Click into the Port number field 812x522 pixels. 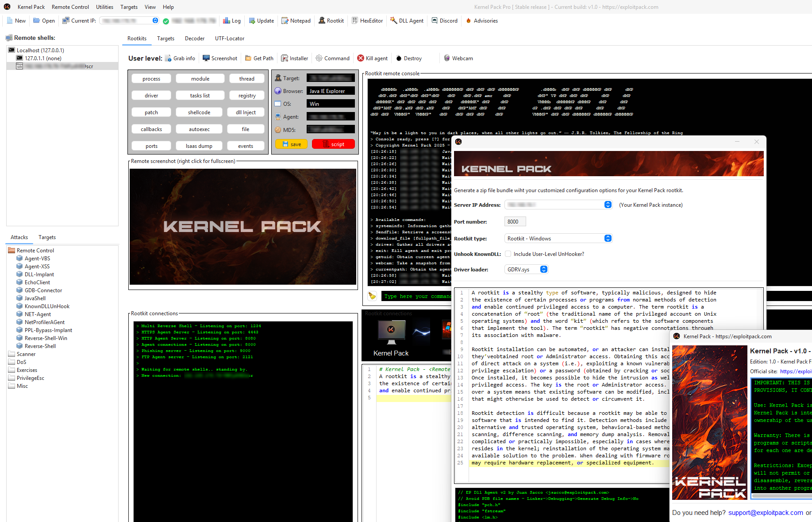515,222
